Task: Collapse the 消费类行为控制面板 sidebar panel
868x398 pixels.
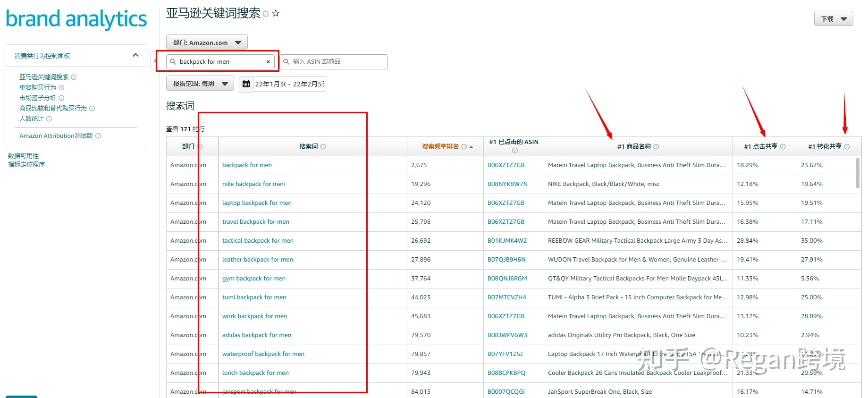Action: 135,55
